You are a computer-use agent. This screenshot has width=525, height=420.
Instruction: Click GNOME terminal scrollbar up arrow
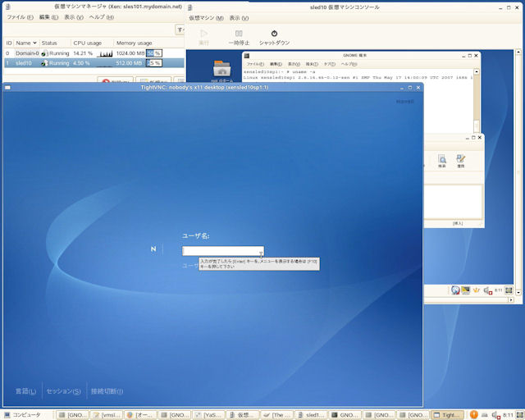[477, 71]
